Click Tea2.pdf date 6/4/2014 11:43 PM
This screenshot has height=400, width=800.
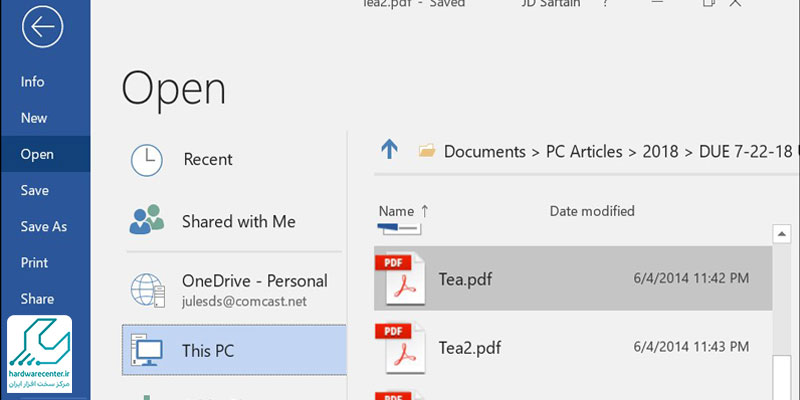coord(691,348)
